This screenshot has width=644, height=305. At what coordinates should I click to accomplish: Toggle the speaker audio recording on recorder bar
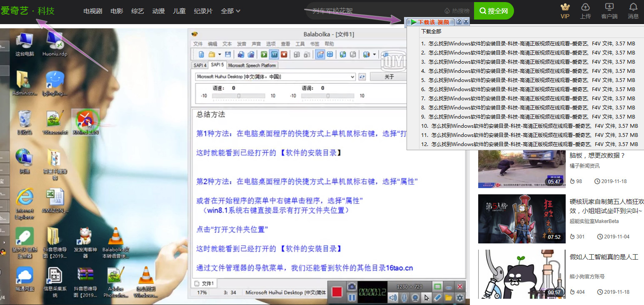[392, 298]
